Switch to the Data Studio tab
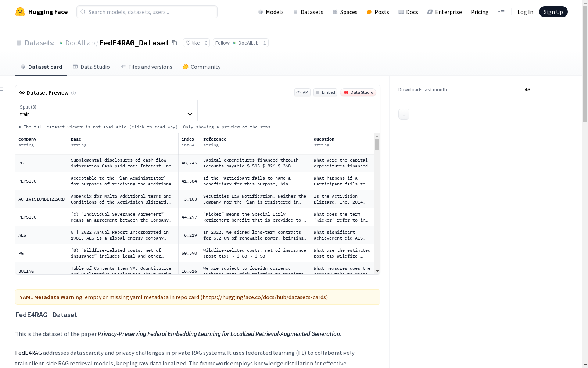The image size is (588, 368). [92, 67]
